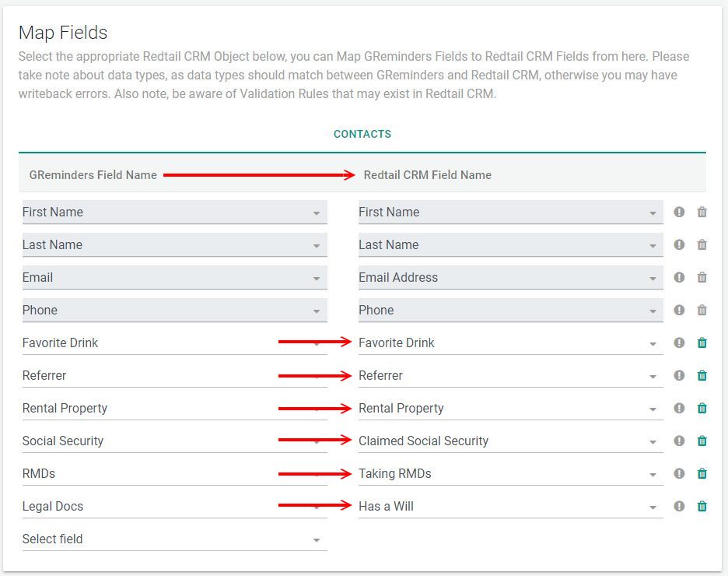The width and height of the screenshot is (728, 576).
Task: Open GReminders Phone dropdown
Action: click(x=174, y=310)
